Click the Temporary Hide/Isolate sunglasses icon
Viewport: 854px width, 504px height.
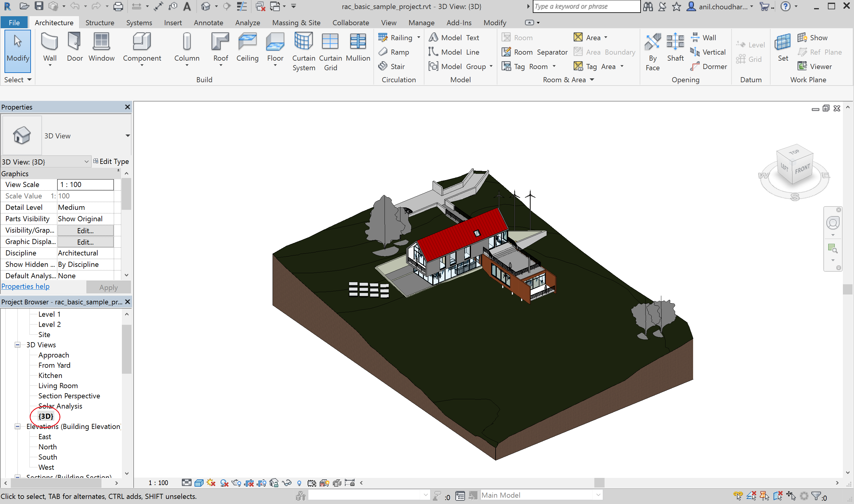click(287, 483)
